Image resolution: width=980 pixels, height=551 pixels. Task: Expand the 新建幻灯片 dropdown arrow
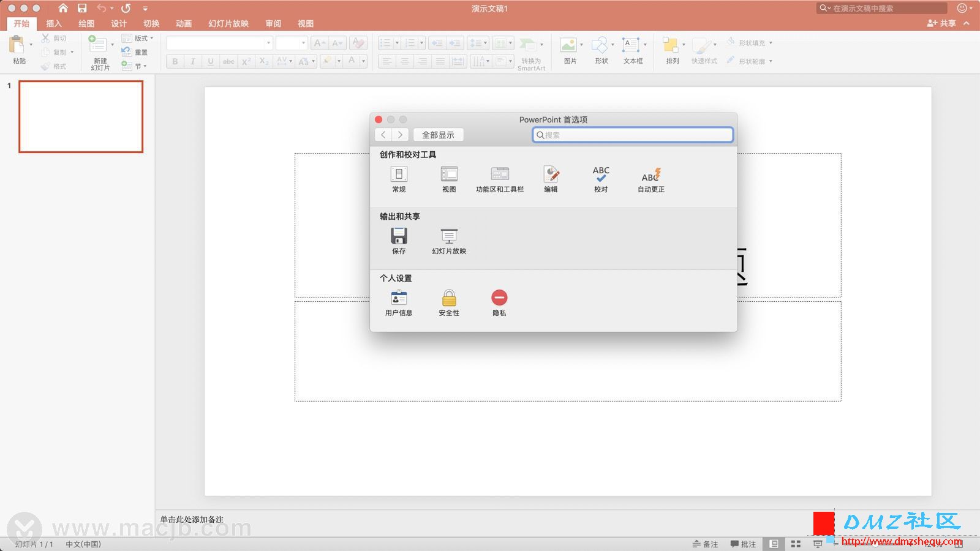[x=112, y=45]
